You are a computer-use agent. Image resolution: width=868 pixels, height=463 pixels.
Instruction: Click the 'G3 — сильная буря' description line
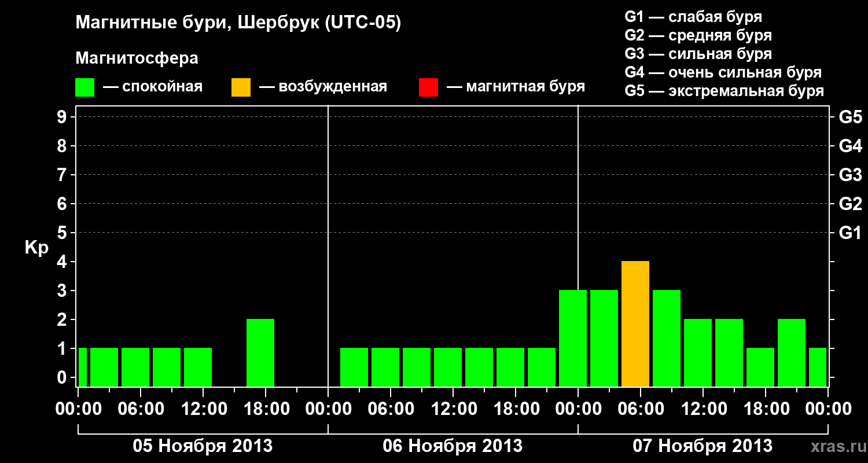click(x=698, y=54)
